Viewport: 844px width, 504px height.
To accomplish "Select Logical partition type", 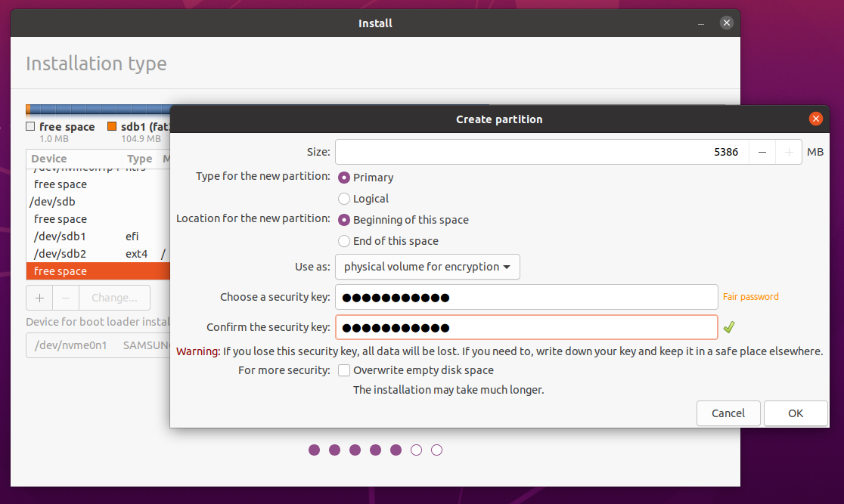I will (345, 199).
